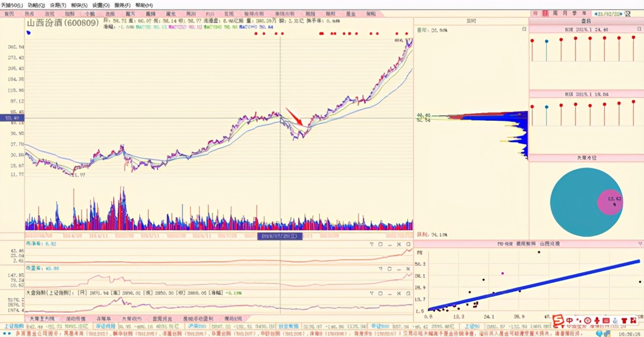644x337 pixels.
Task: Click the square settings icon in top indicator pane
Action: (380, 244)
